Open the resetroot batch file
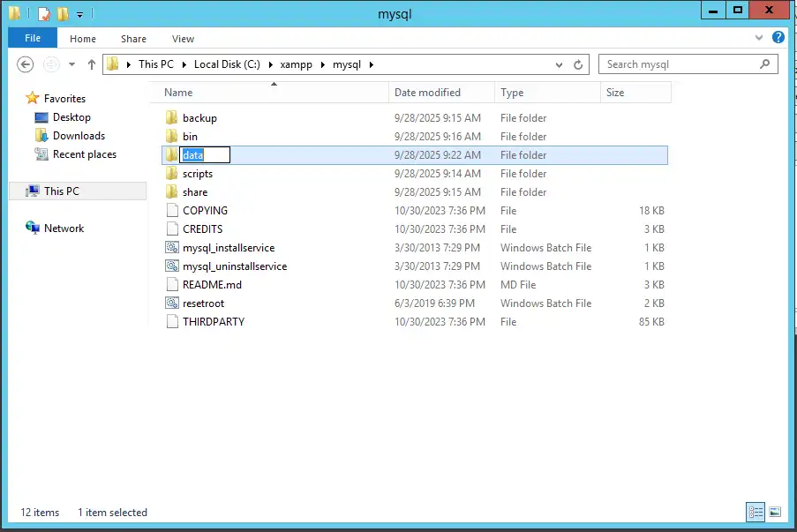 click(x=205, y=303)
